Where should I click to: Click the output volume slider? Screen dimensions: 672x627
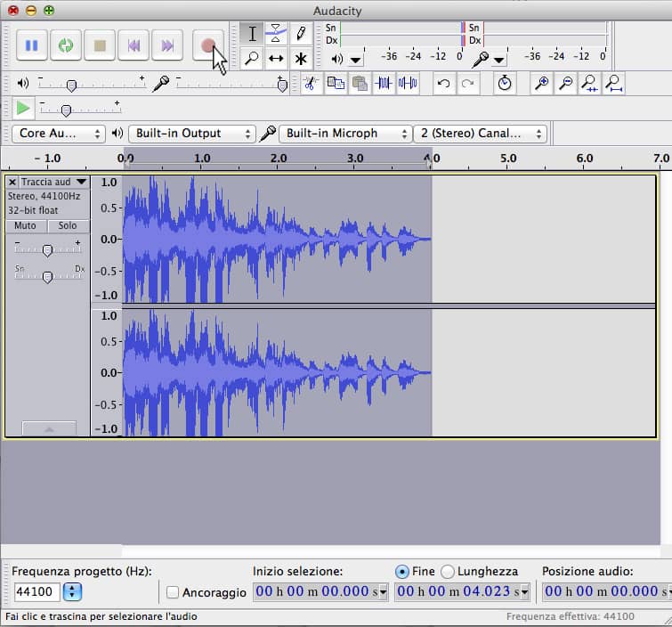pyautogui.click(x=92, y=83)
